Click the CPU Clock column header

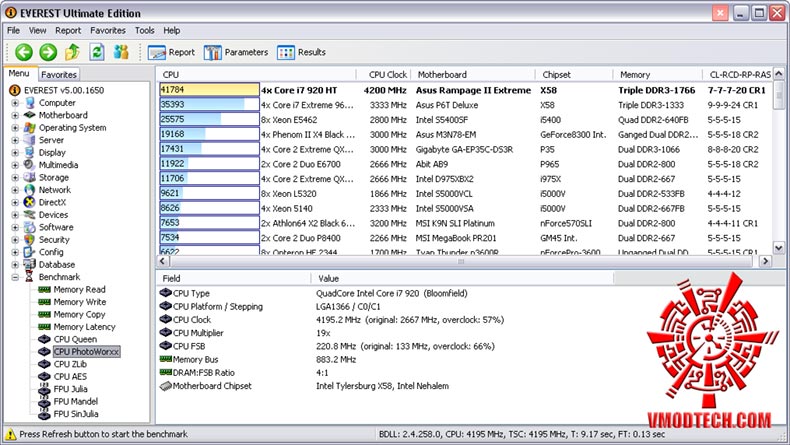pos(383,75)
